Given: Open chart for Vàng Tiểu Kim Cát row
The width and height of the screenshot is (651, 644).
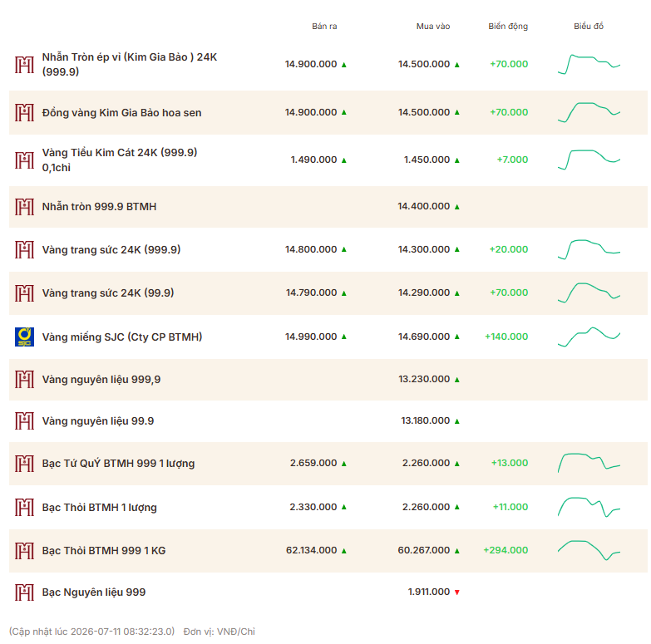Looking at the screenshot, I should click(589, 160).
